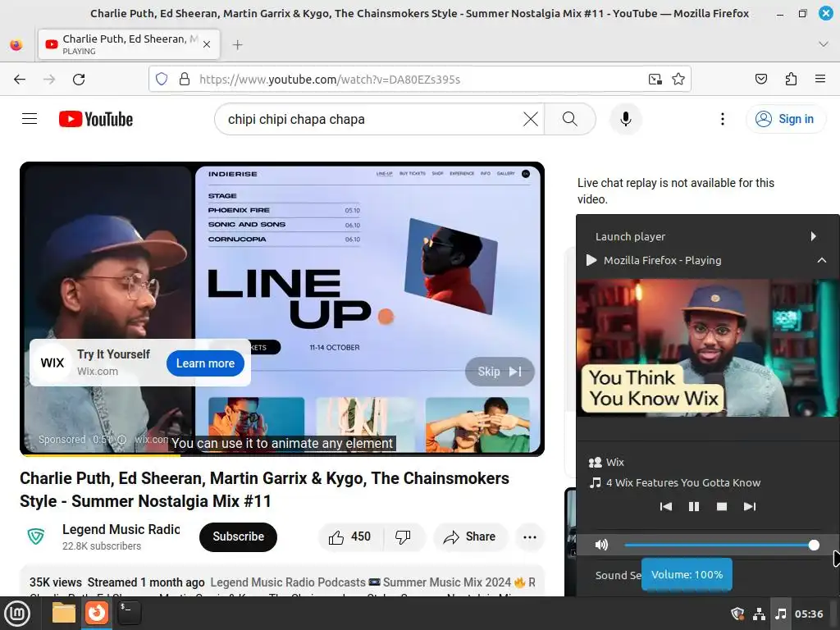Click the Sign in button
This screenshot has width=840, height=630.
tap(785, 119)
